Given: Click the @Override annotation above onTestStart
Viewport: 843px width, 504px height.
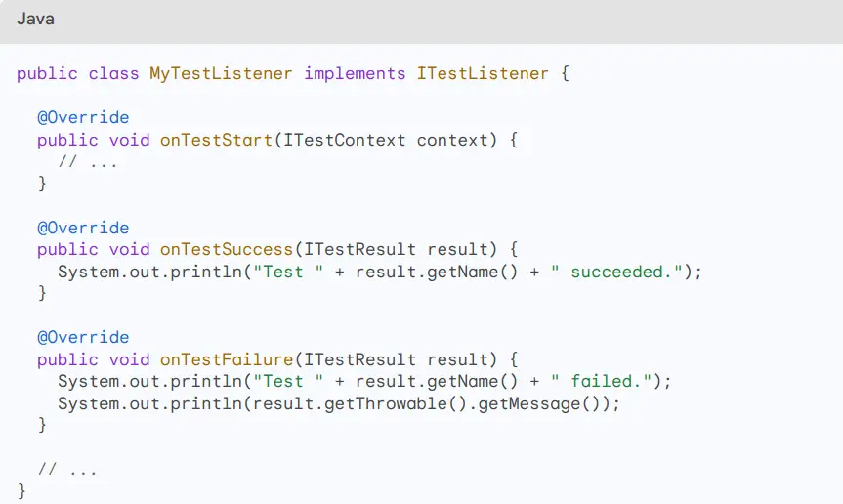Looking at the screenshot, I should pos(83,117).
